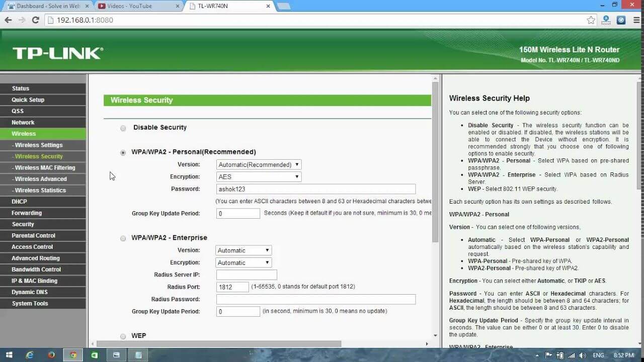Open Google Chrome from the taskbar
This screenshot has width=644, height=362.
tap(73, 355)
